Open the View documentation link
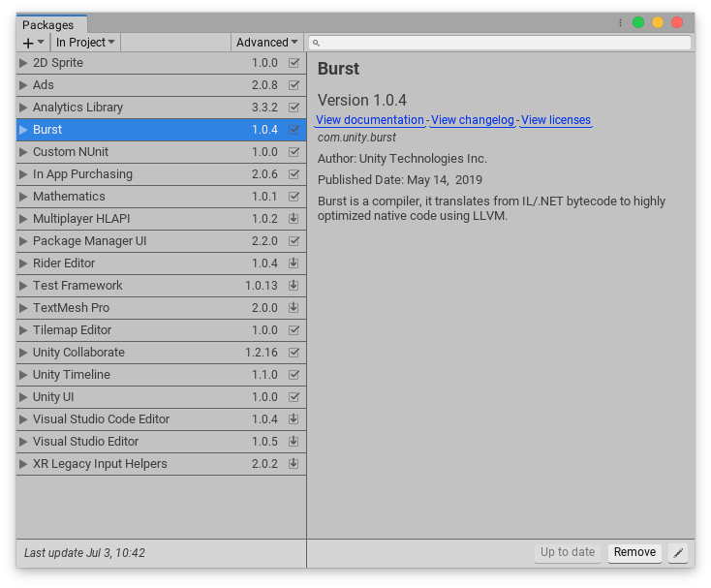This screenshot has width=711, height=588. point(370,120)
